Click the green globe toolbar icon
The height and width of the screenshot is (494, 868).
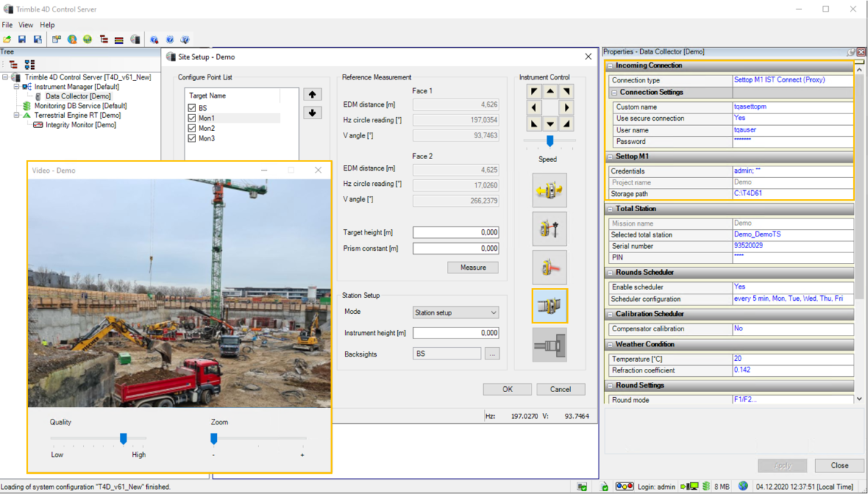tap(88, 40)
